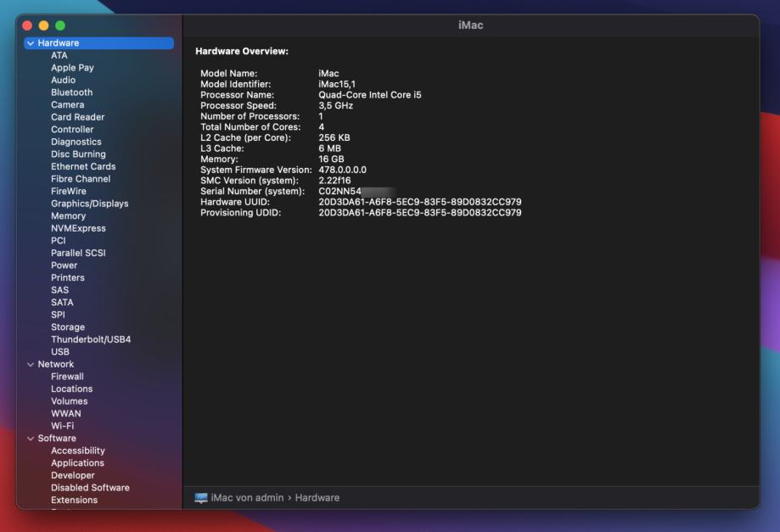Click the Provisioning UDID value
This screenshot has width=780, height=532.
click(x=420, y=213)
